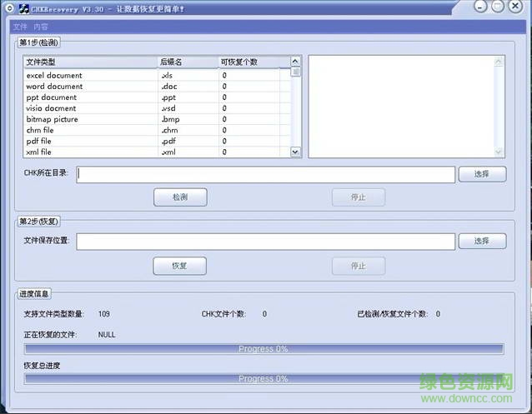Click the 恢复 button

click(179, 266)
